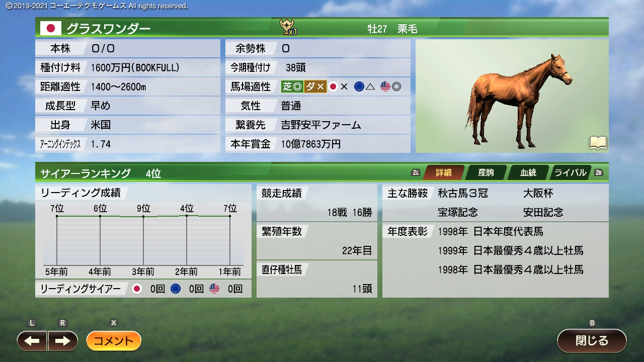Click the 秋古馬3冠 major win
644x362 pixels.
tap(463, 193)
